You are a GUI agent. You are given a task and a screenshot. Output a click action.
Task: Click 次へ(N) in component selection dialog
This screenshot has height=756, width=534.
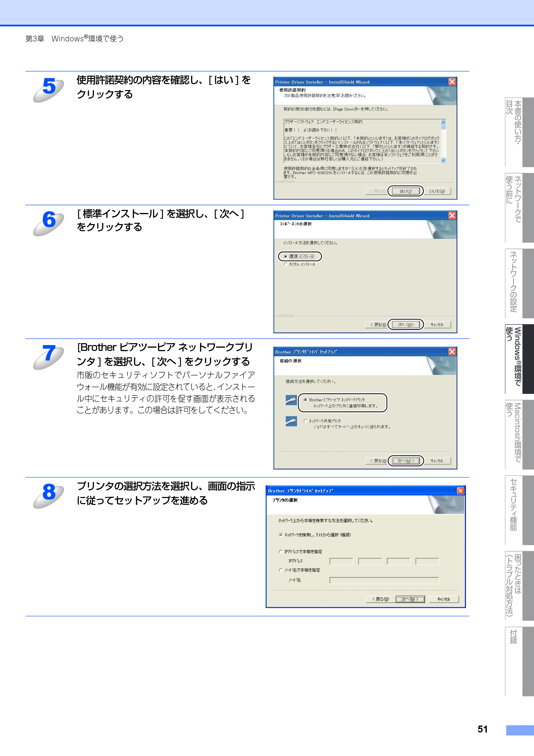click(405, 325)
